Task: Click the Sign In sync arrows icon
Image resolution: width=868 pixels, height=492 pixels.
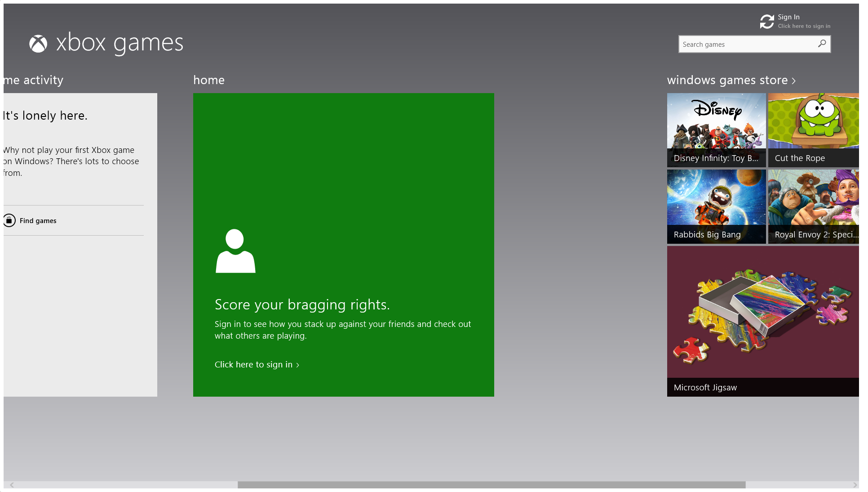Action: pyautogui.click(x=767, y=21)
